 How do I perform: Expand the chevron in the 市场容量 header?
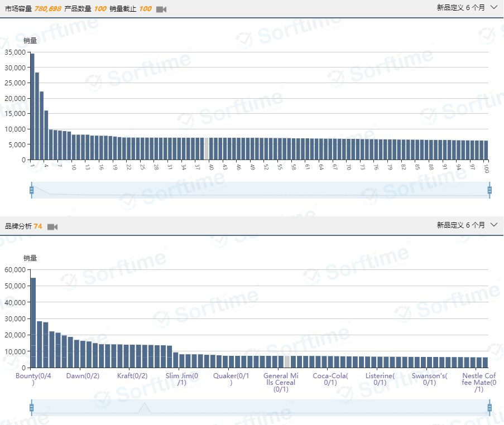(493, 8)
